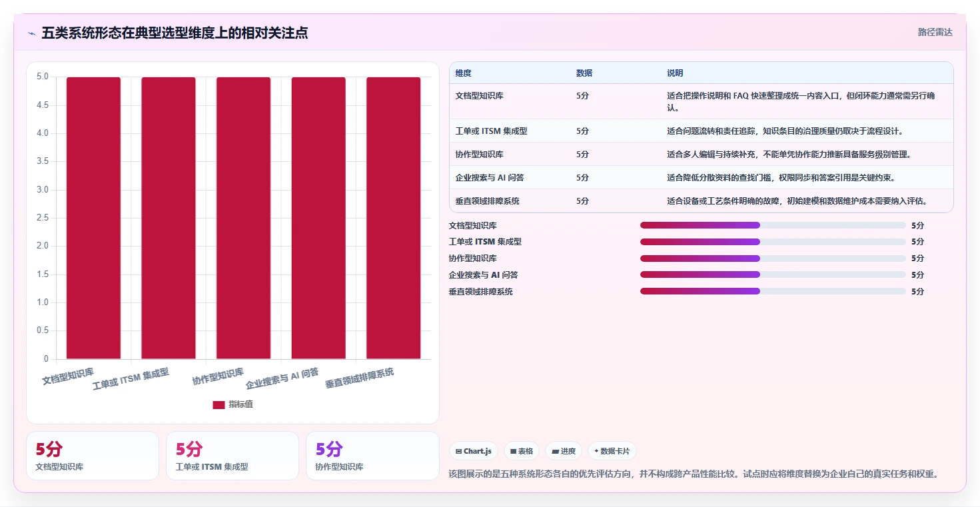Click 垂直领域排障系统 table row cell
The width and height of the screenshot is (980, 507).
point(488,201)
